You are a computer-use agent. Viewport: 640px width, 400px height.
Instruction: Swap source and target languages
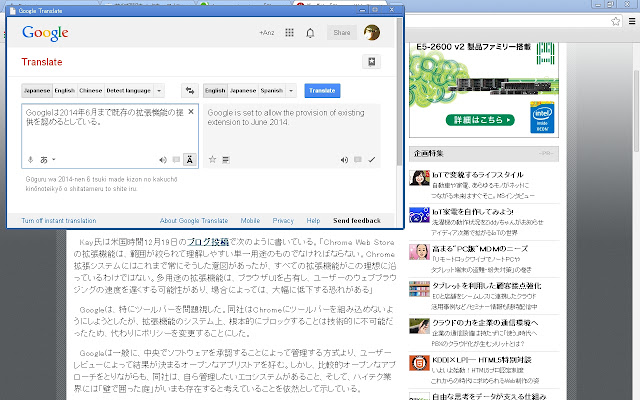point(190,91)
